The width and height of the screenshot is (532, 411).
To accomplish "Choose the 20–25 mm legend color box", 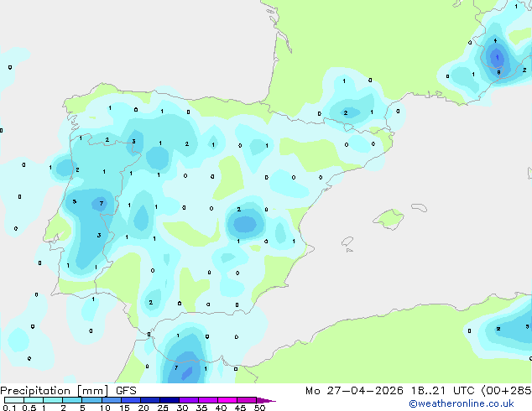I will (x=150, y=400).
